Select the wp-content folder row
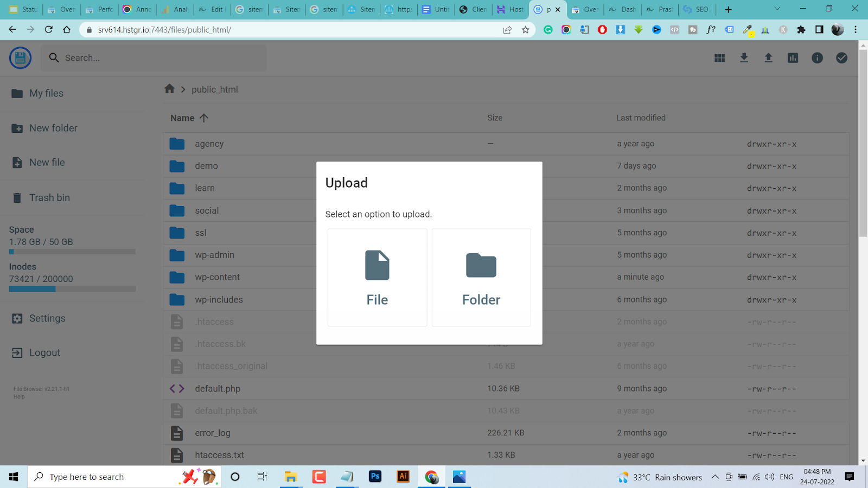 tap(506, 277)
